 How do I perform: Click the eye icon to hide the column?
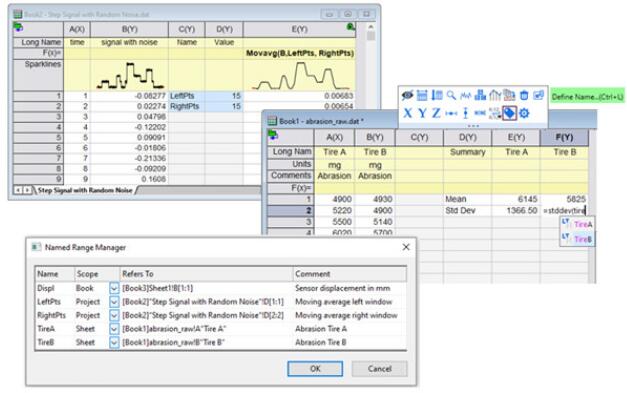(x=407, y=96)
